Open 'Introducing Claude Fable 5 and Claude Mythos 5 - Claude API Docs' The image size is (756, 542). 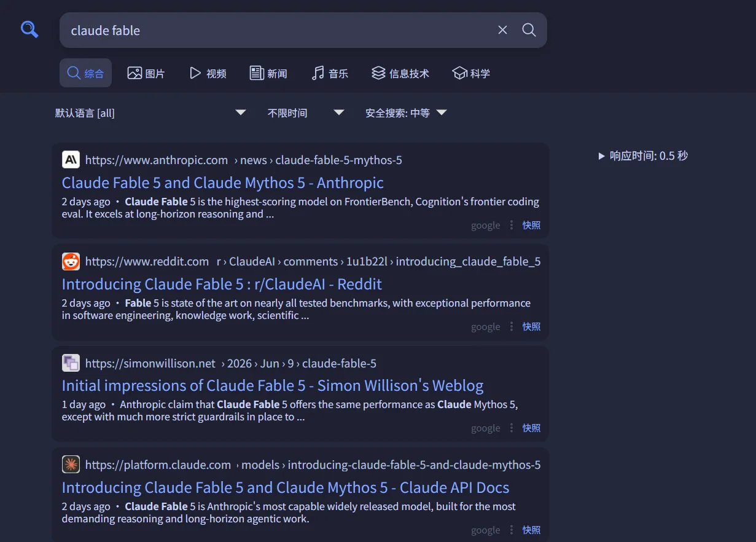coord(286,487)
